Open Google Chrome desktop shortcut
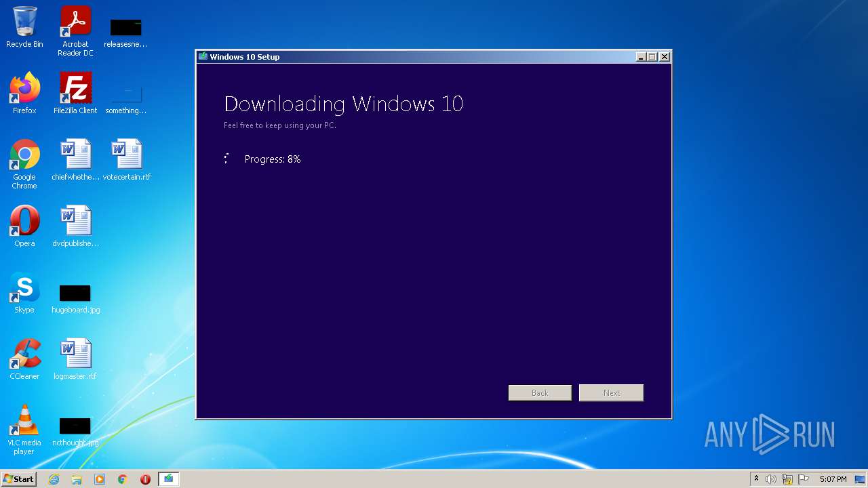 (x=24, y=164)
